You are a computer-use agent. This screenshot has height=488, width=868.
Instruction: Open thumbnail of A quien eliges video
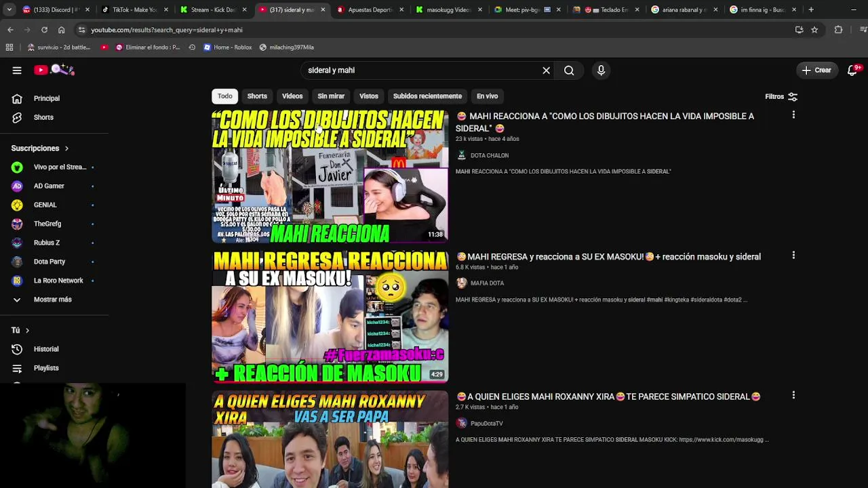(330, 439)
